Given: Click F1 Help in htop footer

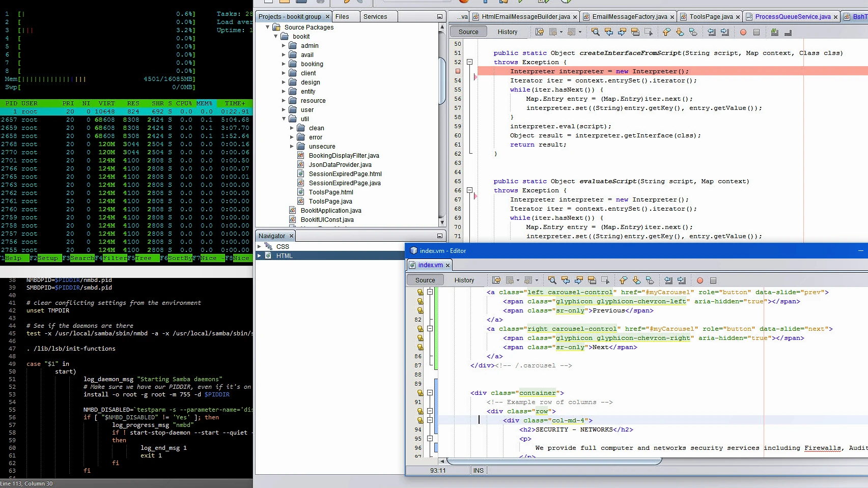Looking at the screenshot, I should click(14, 259).
